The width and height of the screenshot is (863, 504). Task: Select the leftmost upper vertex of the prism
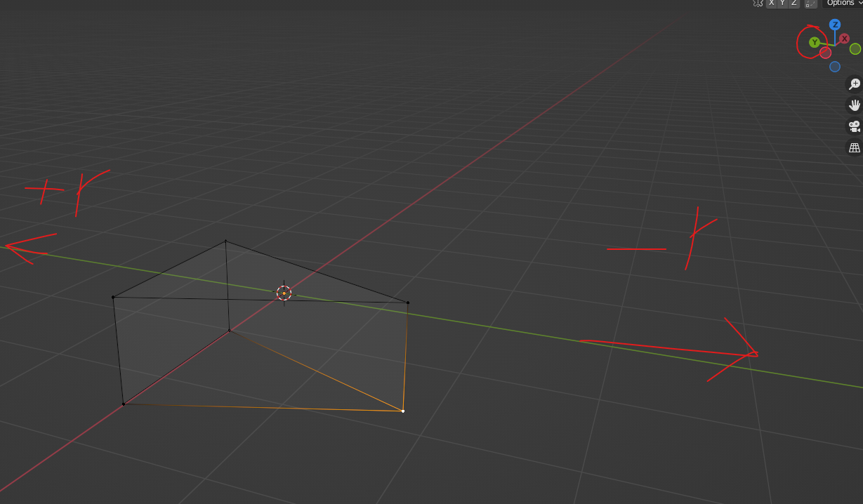tap(113, 297)
